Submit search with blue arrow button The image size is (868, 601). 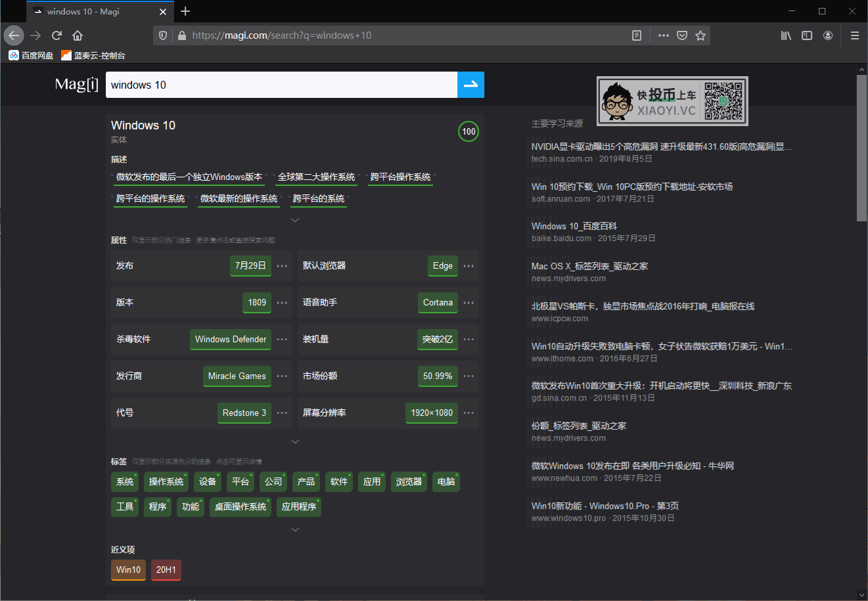(470, 85)
